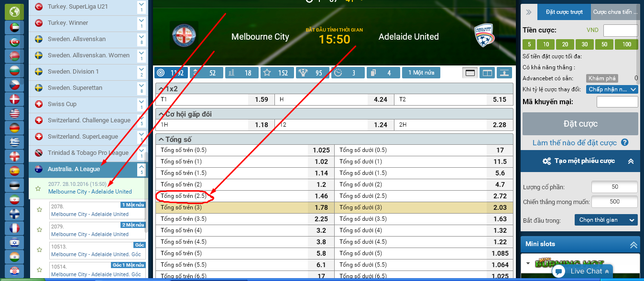Screen dimensions: 644x281
Task: Favorite the 2079 second-half match star
Action: tap(39, 229)
